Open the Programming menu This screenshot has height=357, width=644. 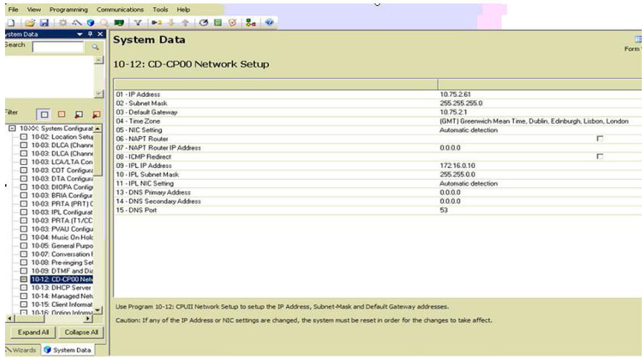[x=68, y=10]
